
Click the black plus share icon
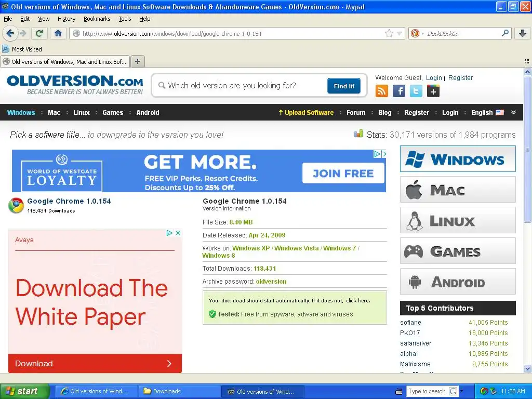(433, 91)
